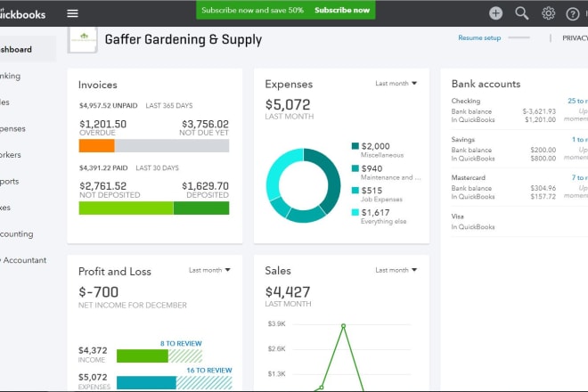Open the Expenses Last month dropdown
Image resolution: width=588 pixels, height=392 pixels.
396,83
